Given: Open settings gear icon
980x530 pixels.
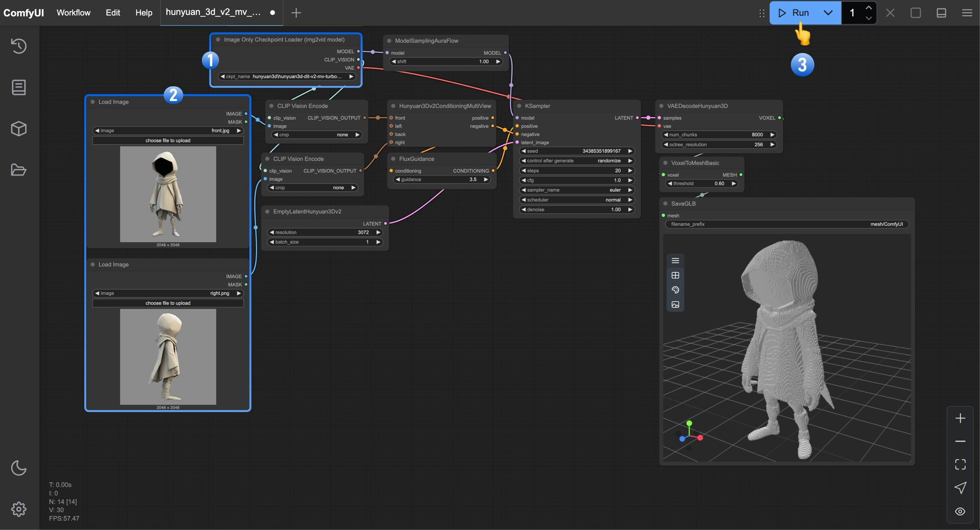Looking at the screenshot, I should pos(19,509).
